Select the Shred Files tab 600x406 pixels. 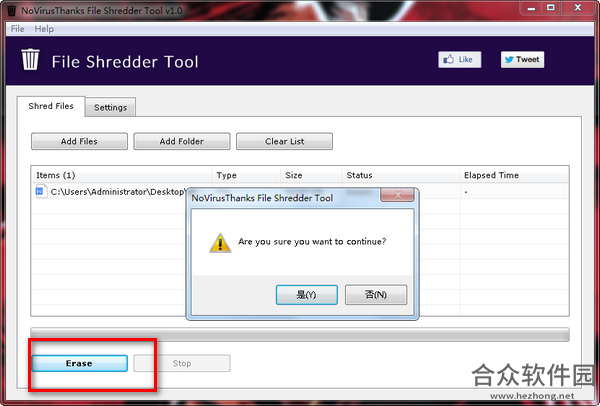pyautogui.click(x=51, y=106)
